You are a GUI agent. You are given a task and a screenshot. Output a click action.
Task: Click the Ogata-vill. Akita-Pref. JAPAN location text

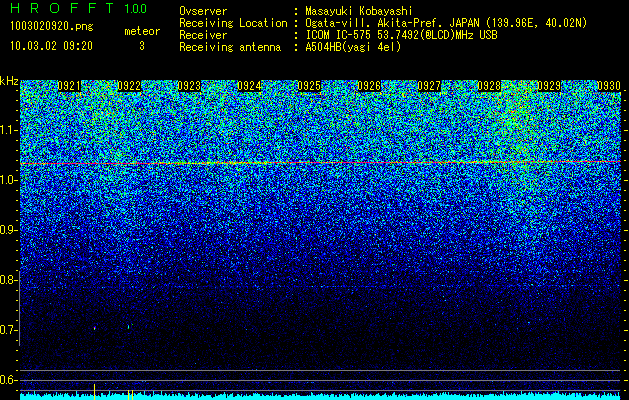(x=446, y=23)
